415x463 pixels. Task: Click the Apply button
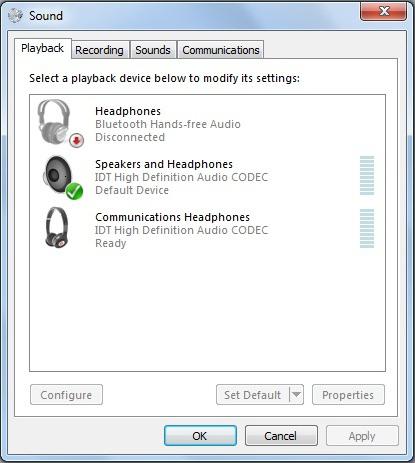pyautogui.click(x=362, y=436)
